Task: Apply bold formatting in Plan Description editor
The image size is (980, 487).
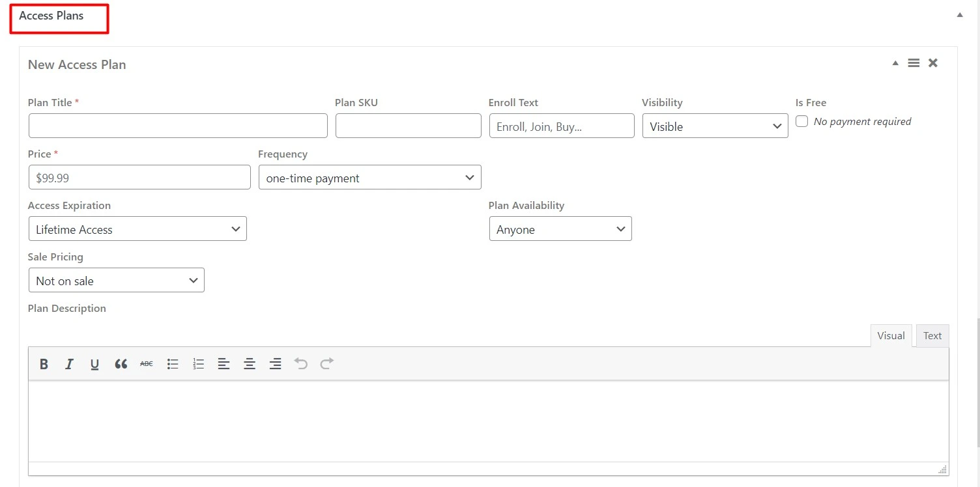Action: [x=44, y=364]
